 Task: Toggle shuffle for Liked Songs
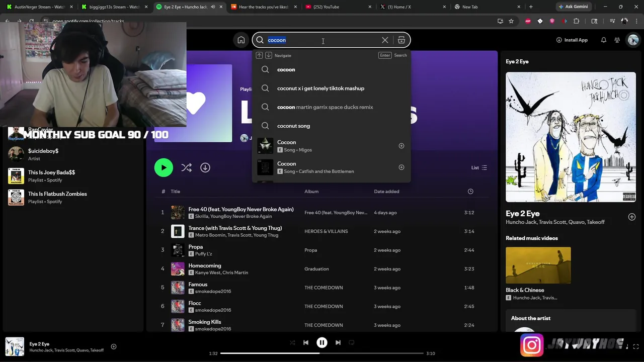(x=187, y=167)
